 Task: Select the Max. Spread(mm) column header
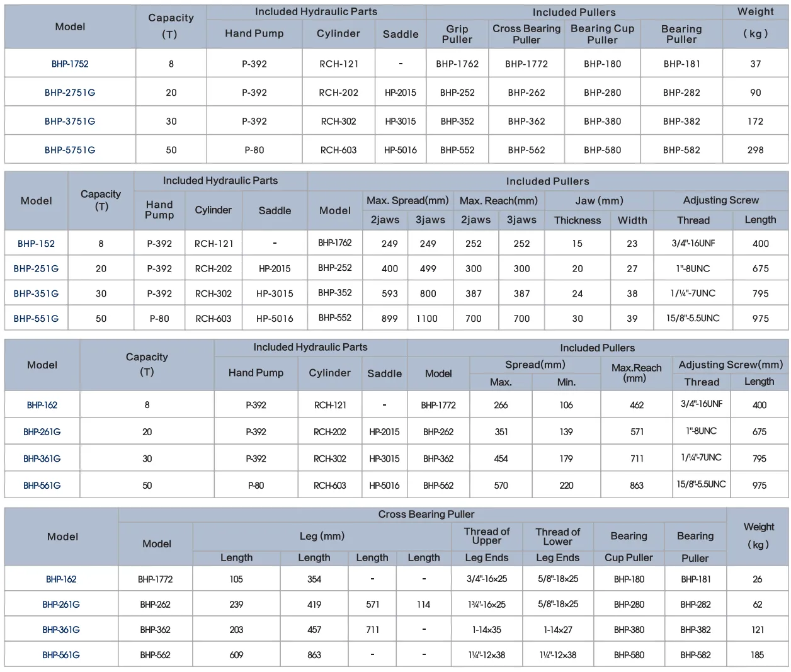[x=407, y=201]
